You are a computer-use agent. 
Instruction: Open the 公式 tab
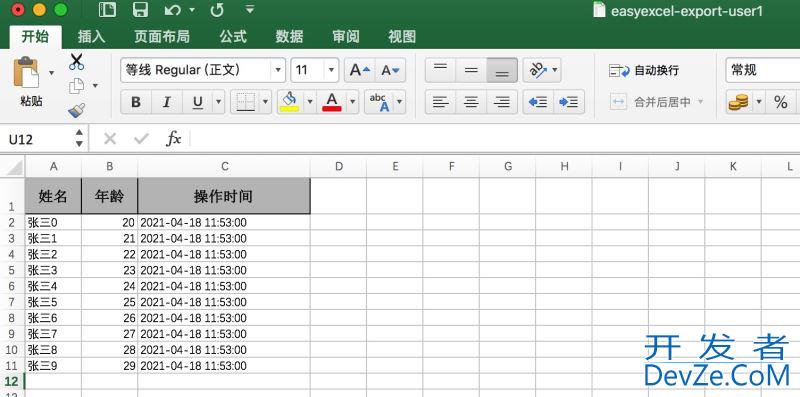tap(233, 36)
